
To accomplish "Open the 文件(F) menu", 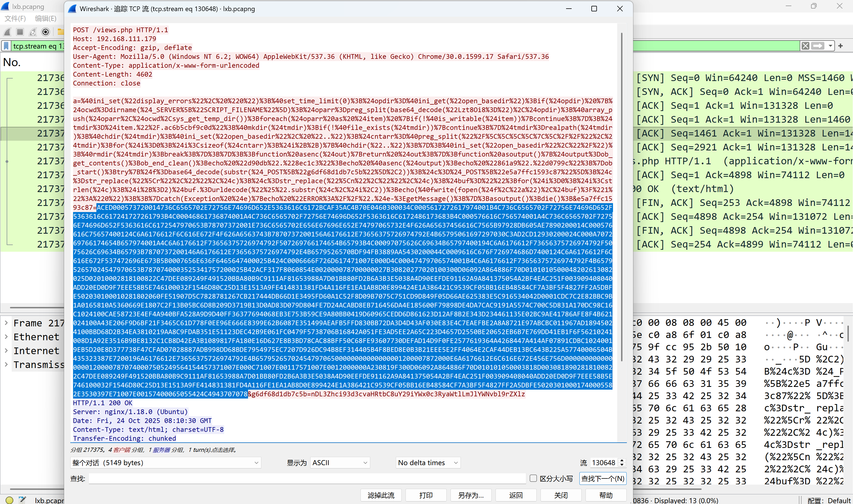I will [x=15, y=18].
